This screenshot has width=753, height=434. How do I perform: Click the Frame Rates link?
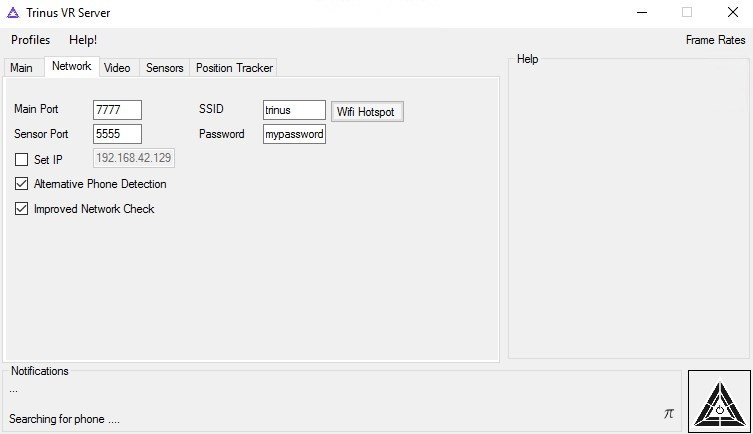[716, 40]
